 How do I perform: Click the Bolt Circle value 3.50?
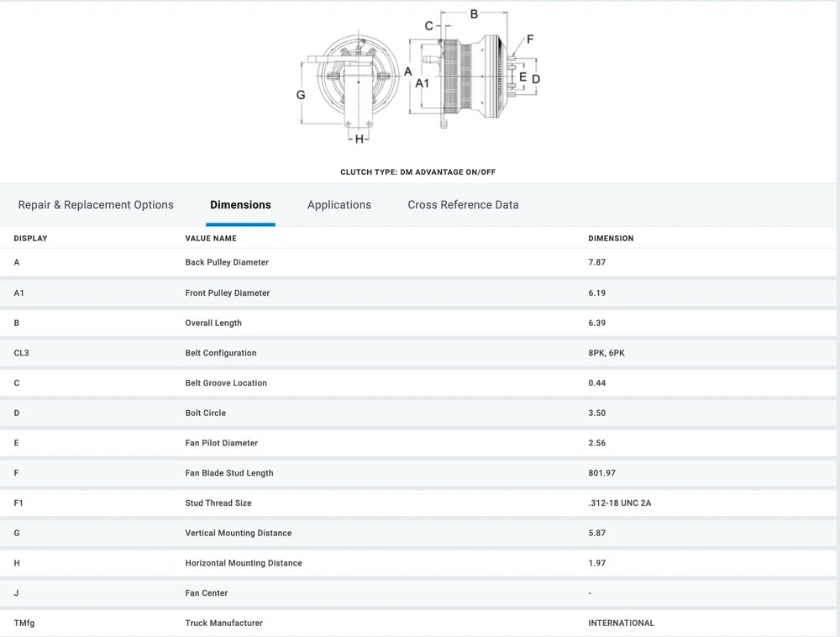point(597,413)
